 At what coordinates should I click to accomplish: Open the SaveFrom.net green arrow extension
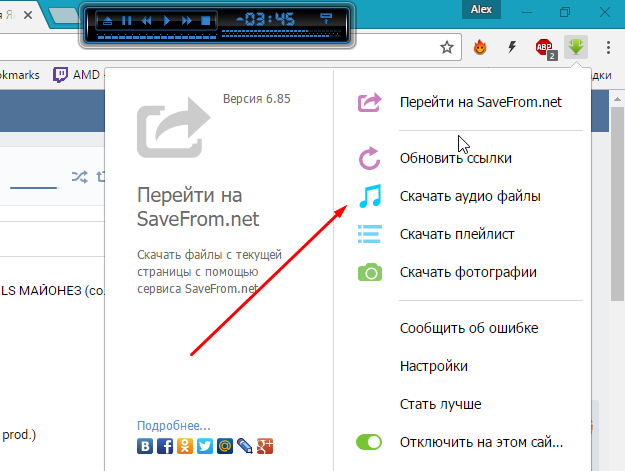[576, 47]
